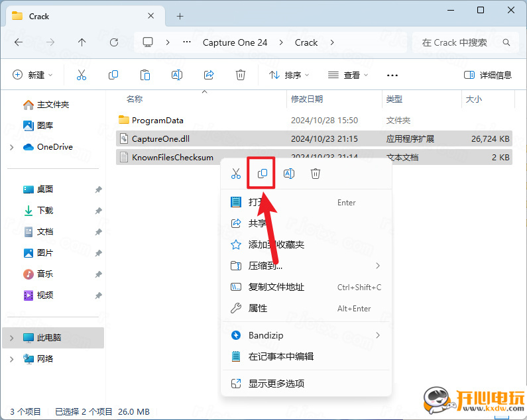The image size is (527, 420).
Task: Choose 在记事本中编辑 in context menu
Action: click(x=306, y=356)
